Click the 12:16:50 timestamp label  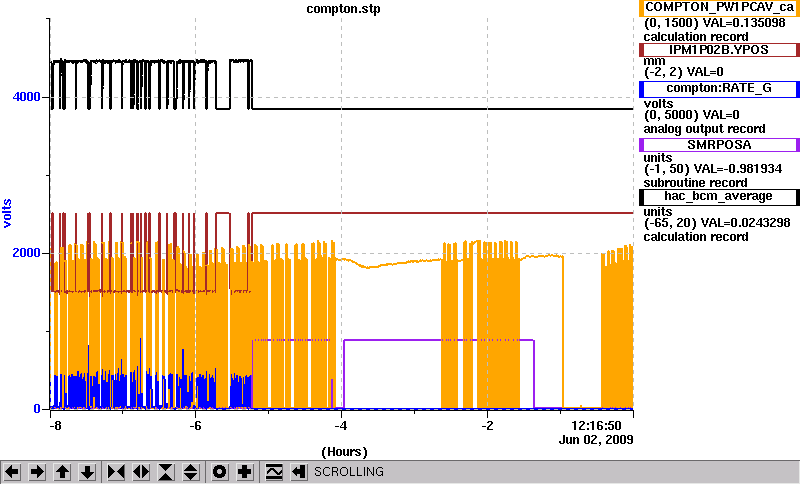596,425
